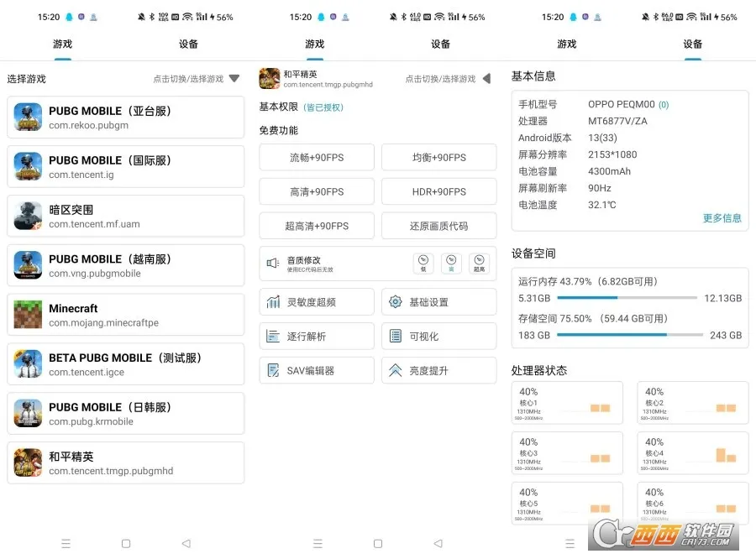Apply the 流畅+90FPS preset
The image size is (756, 559).
point(317,157)
